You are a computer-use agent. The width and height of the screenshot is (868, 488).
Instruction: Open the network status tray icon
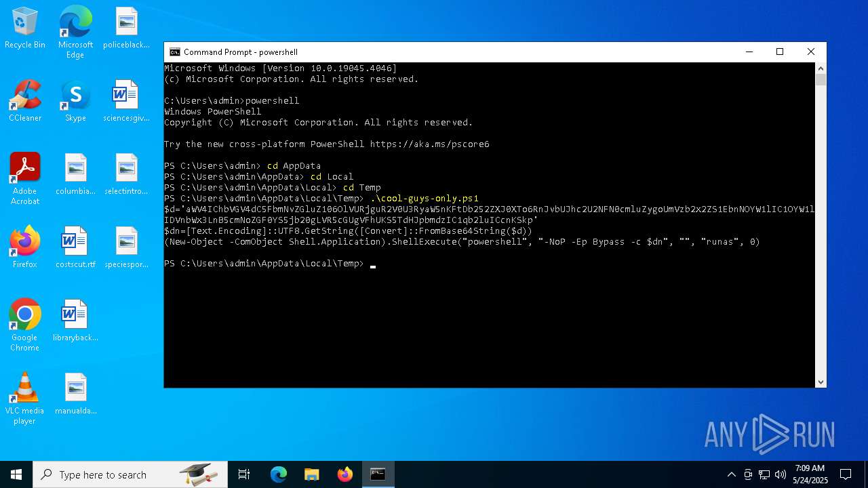[x=764, y=474]
